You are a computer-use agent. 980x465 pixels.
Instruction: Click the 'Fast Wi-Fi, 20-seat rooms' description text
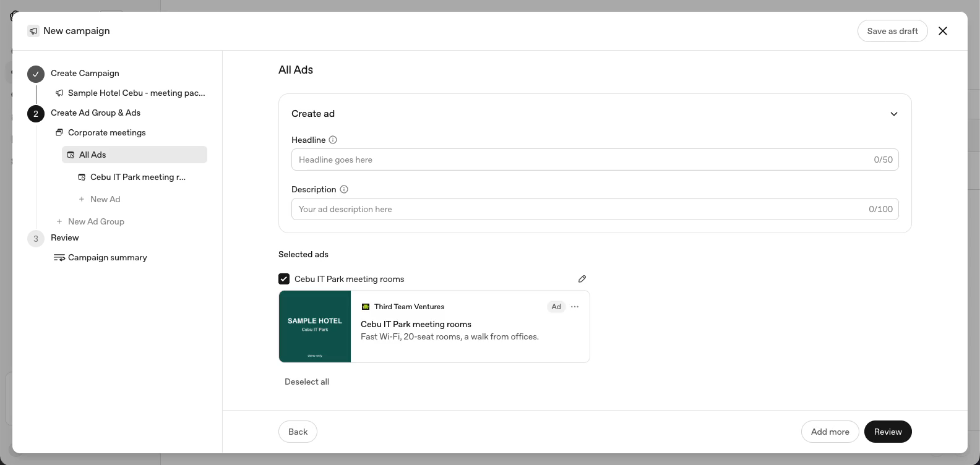(x=450, y=336)
